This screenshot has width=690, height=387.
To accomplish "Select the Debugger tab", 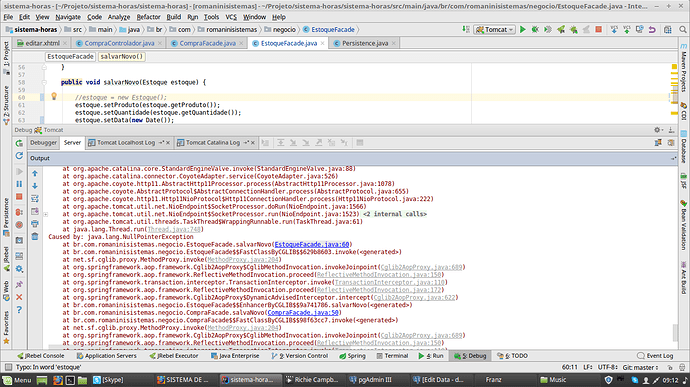I will point(43,143).
